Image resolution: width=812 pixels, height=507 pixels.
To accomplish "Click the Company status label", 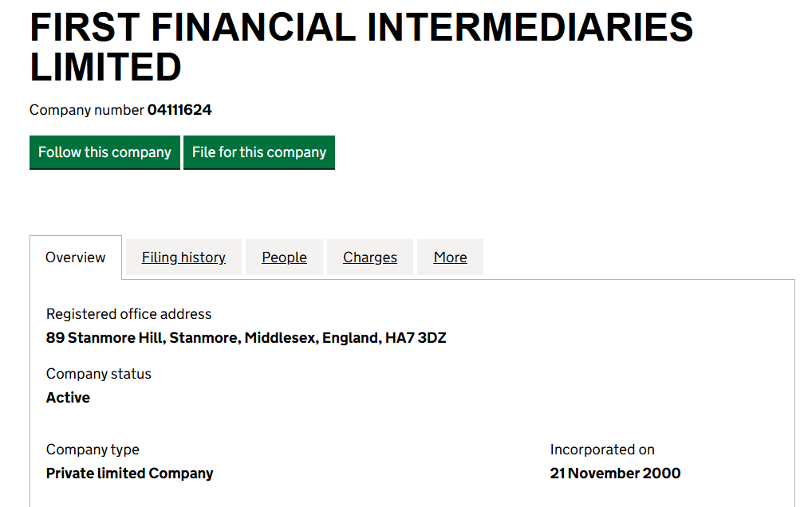I will click(99, 374).
